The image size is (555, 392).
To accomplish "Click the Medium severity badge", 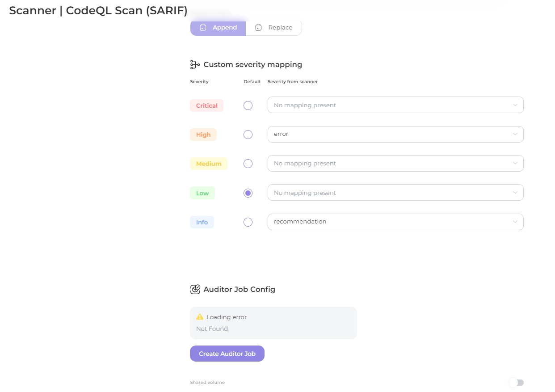I will click(x=208, y=164).
